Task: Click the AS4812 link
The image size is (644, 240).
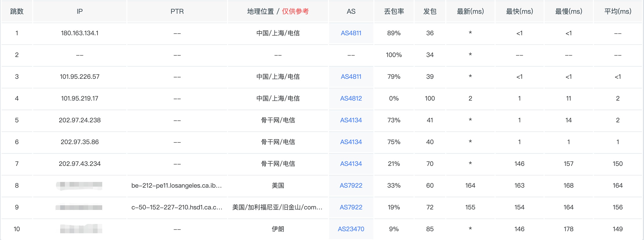Action: tap(351, 98)
